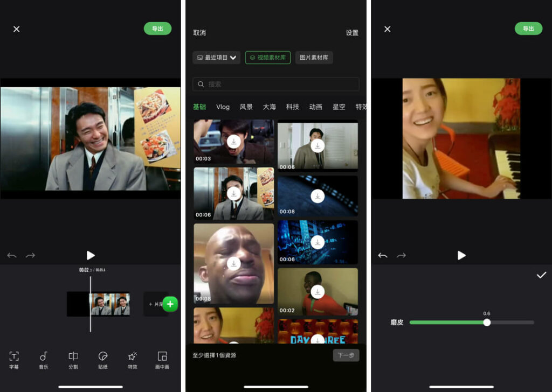Select the girl at piano clip thumbnail
This screenshot has height=392, width=552.
click(234, 326)
